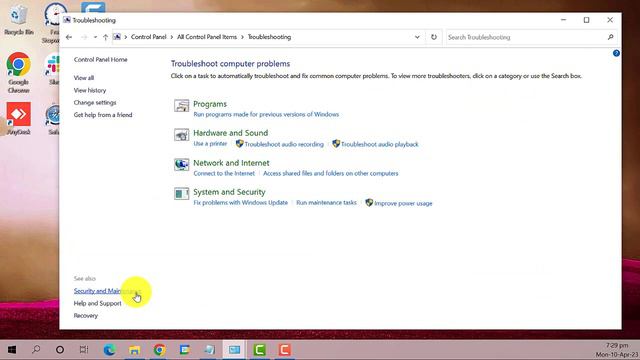Screen dimensions: 640x360
Task: Go up one level with up arrow
Action: [105, 37]
